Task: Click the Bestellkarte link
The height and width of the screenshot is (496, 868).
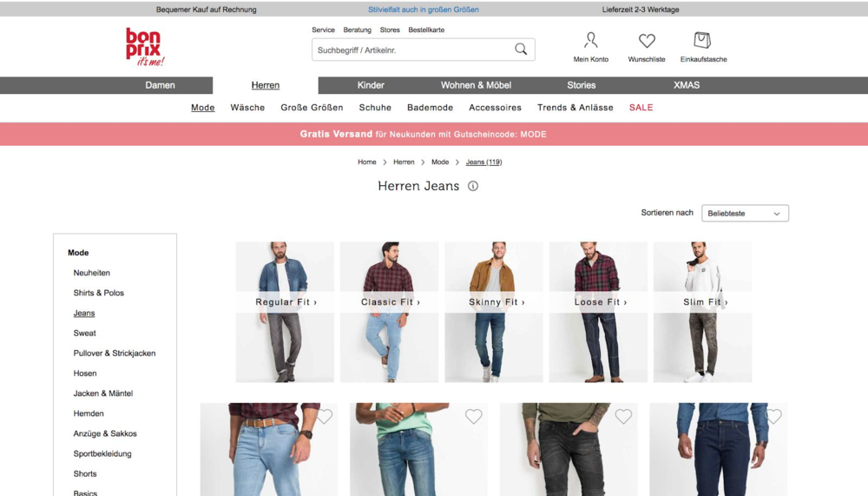Action: coord(426,30)
